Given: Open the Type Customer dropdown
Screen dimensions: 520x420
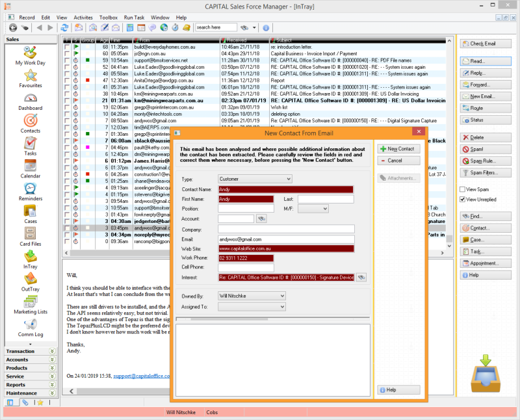Looking at the screenshot, I should coord(255,179).
